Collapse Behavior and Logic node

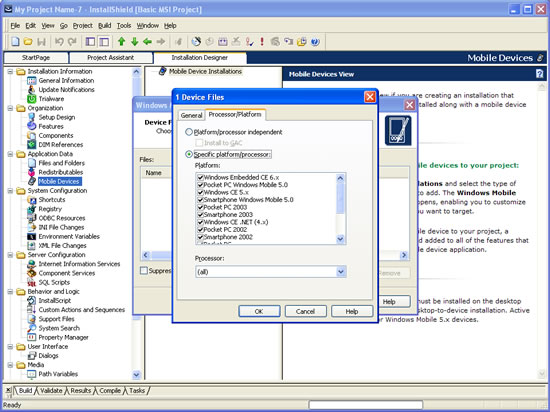(x=10, y=291)
